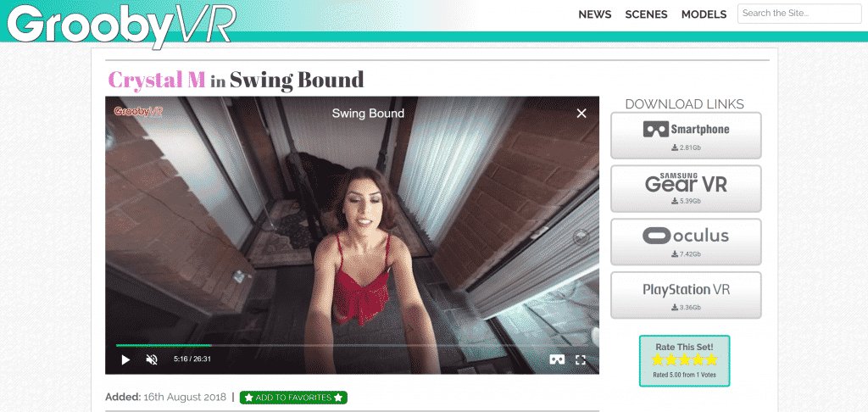Image resolution: width=868 pixels, height=412 pixels.
Task: Enable VR headset viewing mode
Action: pos(557,360)
